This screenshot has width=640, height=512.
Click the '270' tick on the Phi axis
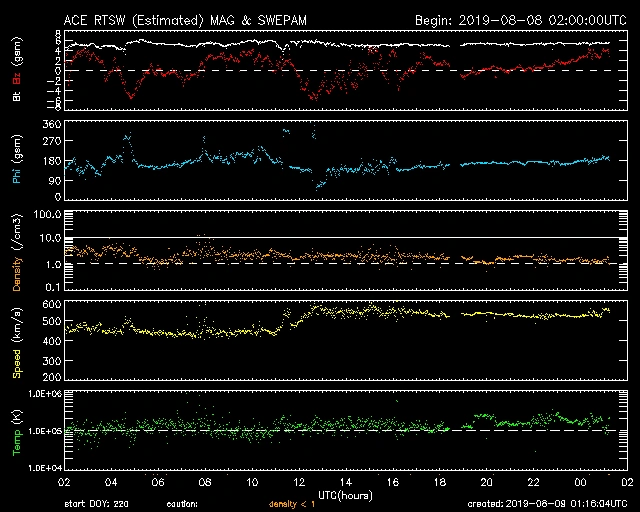(x=51, y=141)
